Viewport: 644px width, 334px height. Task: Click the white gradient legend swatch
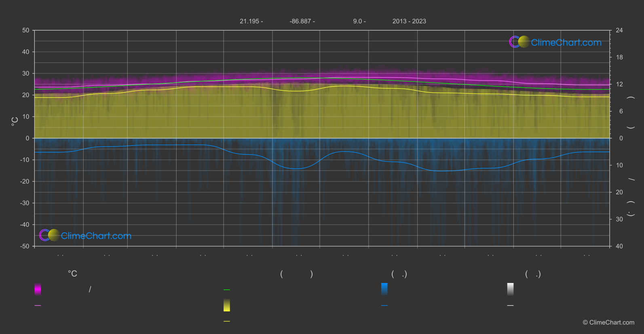511,289
